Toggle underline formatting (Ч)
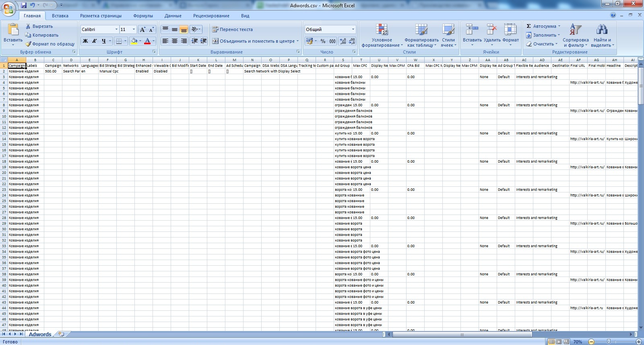The width and height of the screenshot is (644, 345). tap(104, 41)
